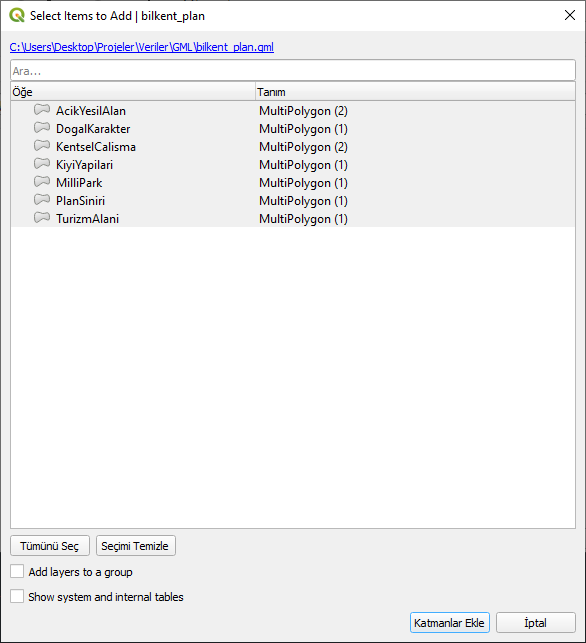Select the KentselCalisma layer name
The width and height of the screenshot is (586, 643).
pyautogui.click(x=96, y=147)
